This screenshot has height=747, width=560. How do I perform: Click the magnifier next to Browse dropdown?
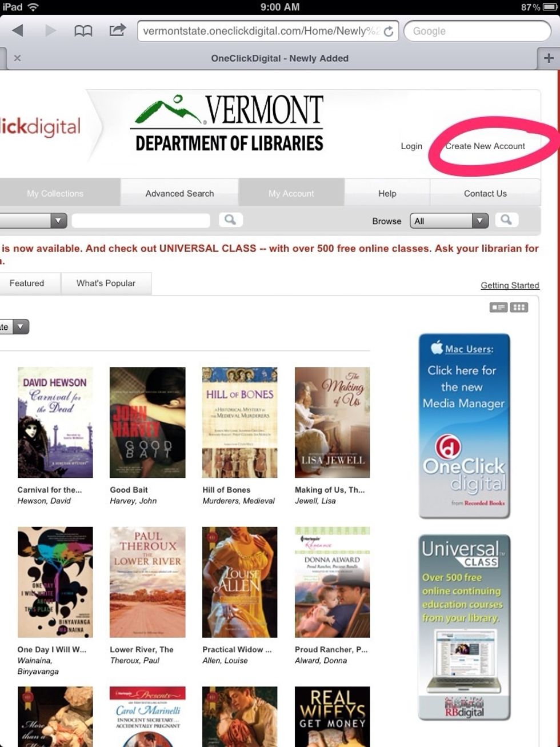(x=506, y=219)
